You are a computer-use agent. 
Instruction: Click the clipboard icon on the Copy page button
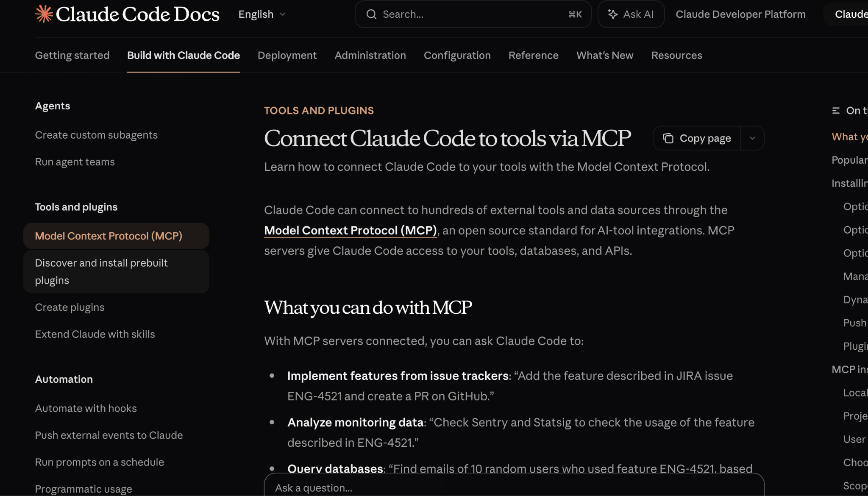tap(668, 138)
